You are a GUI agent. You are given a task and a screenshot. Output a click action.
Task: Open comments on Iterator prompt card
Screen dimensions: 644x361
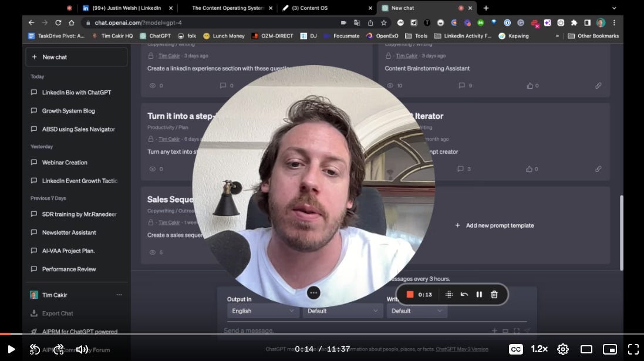464,169
